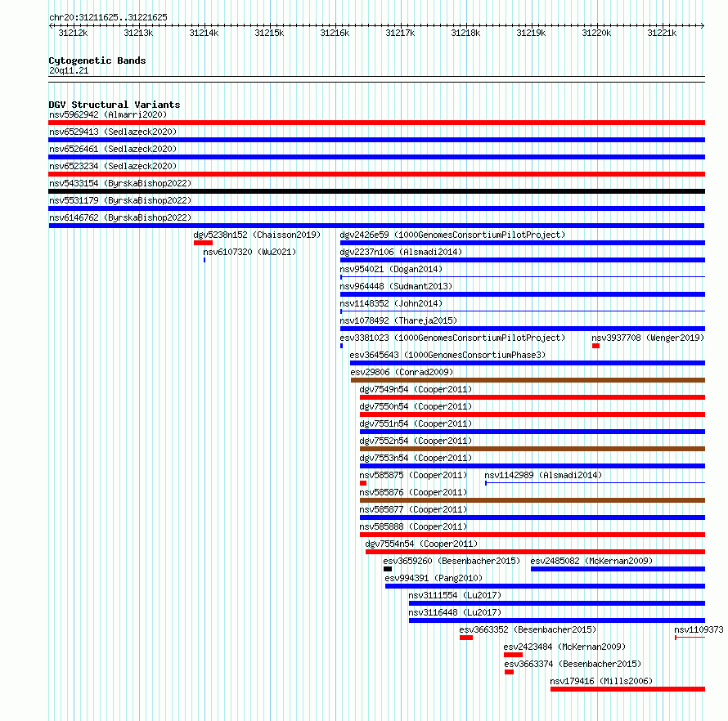Open dgv7554n54 (Cooper2011) variant
Image resolution: width=728 pixels, height=721 pixels.
coord(421,544)
